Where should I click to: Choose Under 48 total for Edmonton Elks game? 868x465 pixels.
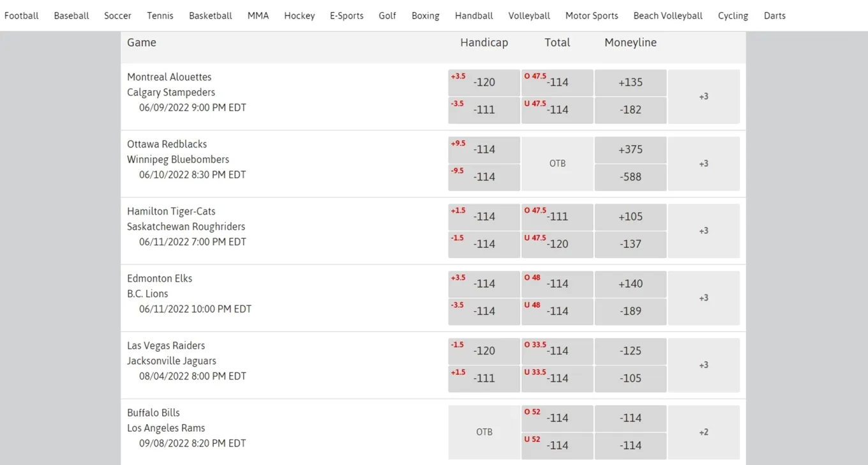[x=557, y=311]
